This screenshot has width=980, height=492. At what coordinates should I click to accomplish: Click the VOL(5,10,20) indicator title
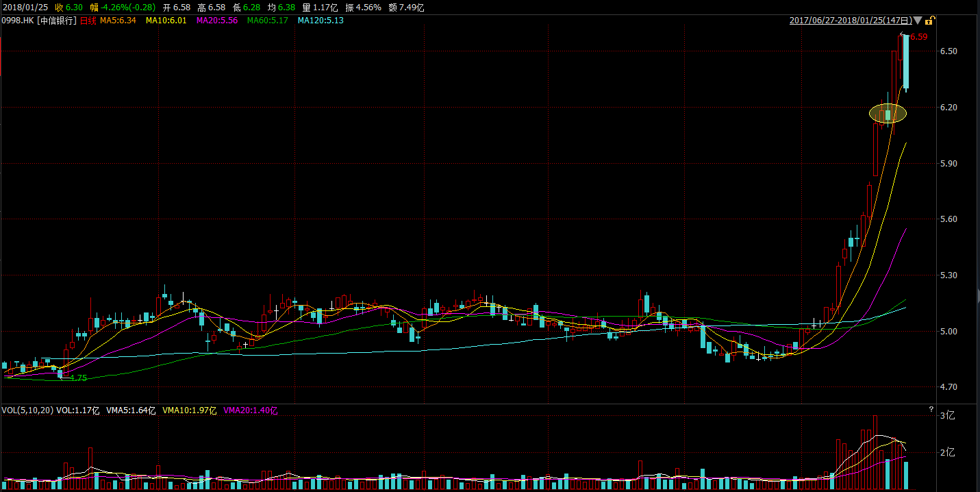tap(27, 410)
